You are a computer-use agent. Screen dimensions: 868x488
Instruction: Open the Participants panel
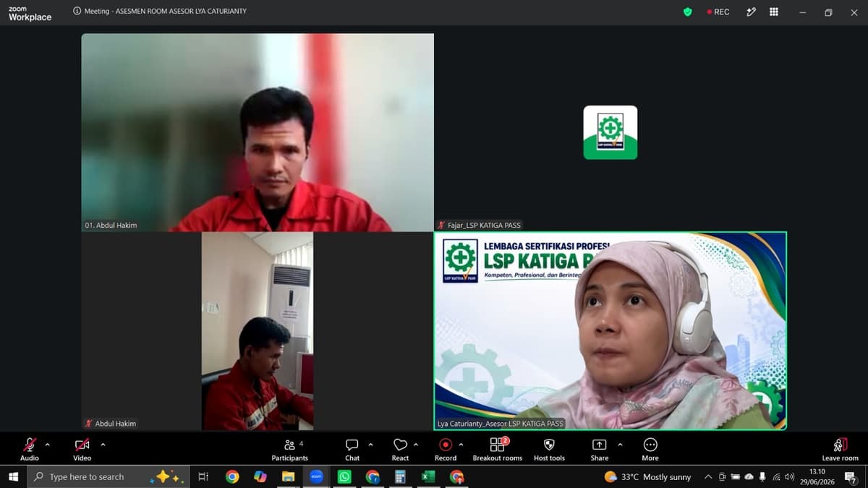pos(290,449)
